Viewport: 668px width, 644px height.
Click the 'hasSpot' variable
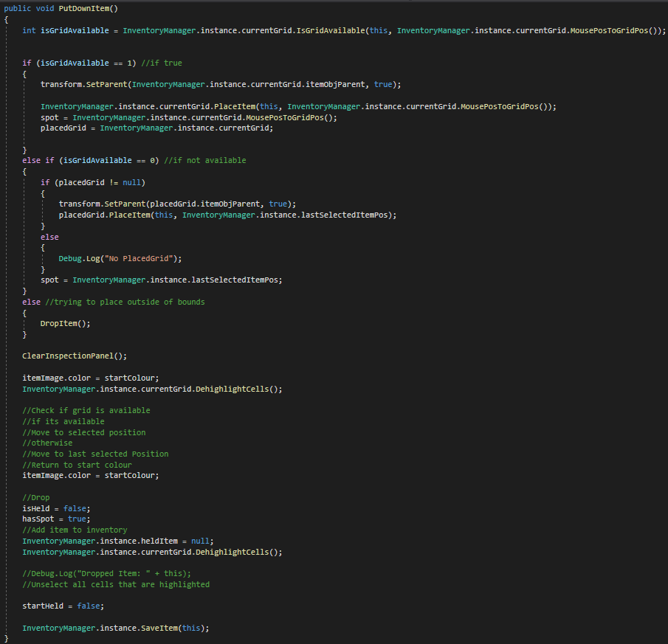38,519
